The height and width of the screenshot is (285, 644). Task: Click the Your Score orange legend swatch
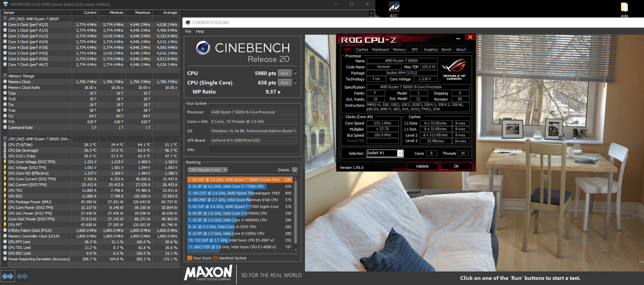coord(189,258)
